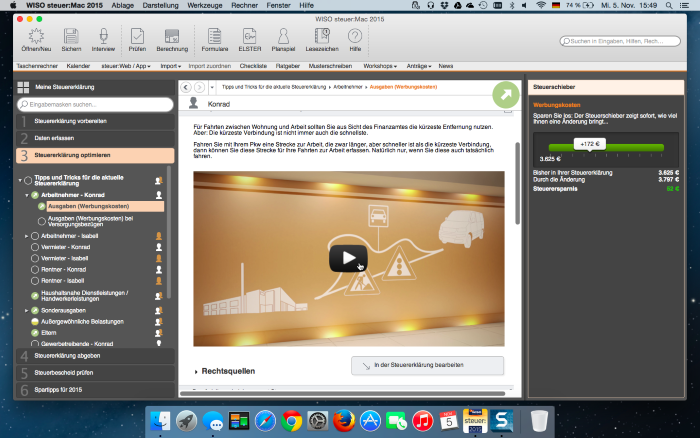Screen dimensions: 700x438
Task: Select step 2 Daten erfassen
Action: (x=95, y=138)
